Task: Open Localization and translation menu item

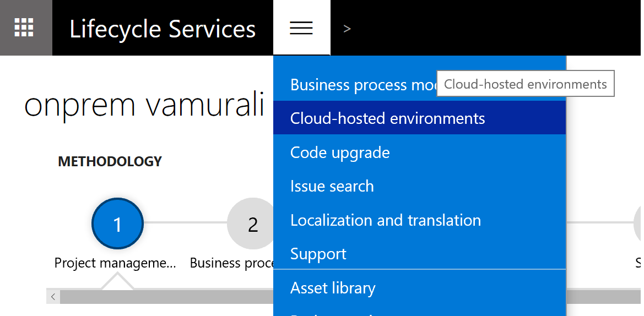Action: click(x=419, y=220)
